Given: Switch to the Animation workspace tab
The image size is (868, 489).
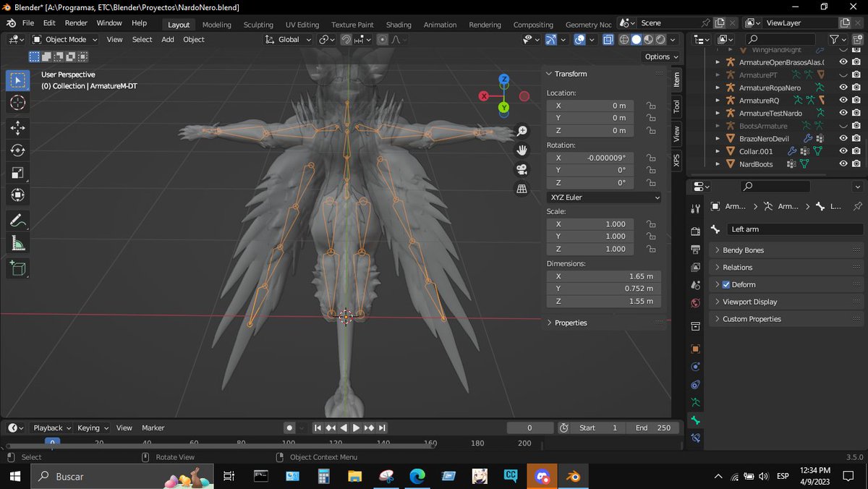Looking at the screenshot, I should (x=440, y=25).
